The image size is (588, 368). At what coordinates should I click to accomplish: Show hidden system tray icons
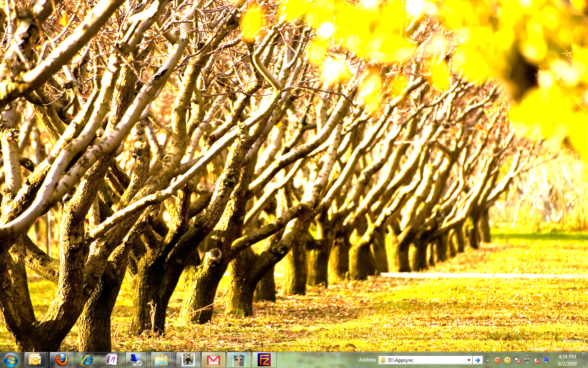488,360
